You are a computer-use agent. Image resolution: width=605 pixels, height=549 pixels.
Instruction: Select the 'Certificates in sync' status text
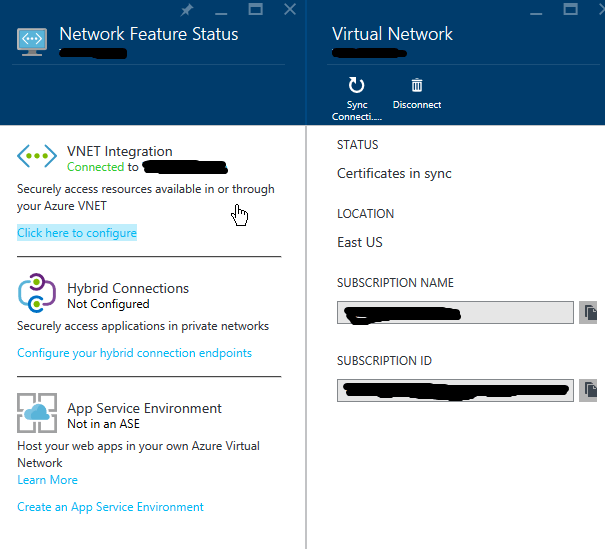pyautogui.click(x=394, y=174)
